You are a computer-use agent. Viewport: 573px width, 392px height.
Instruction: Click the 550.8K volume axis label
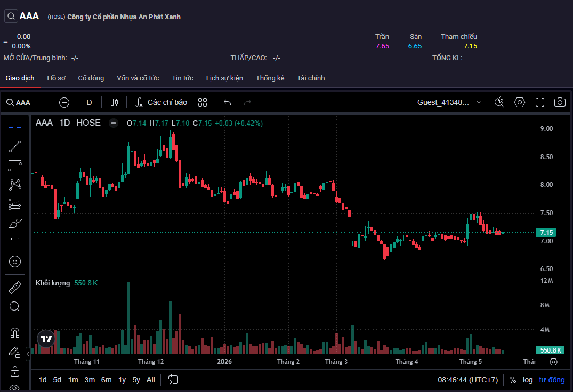(550, 350)
